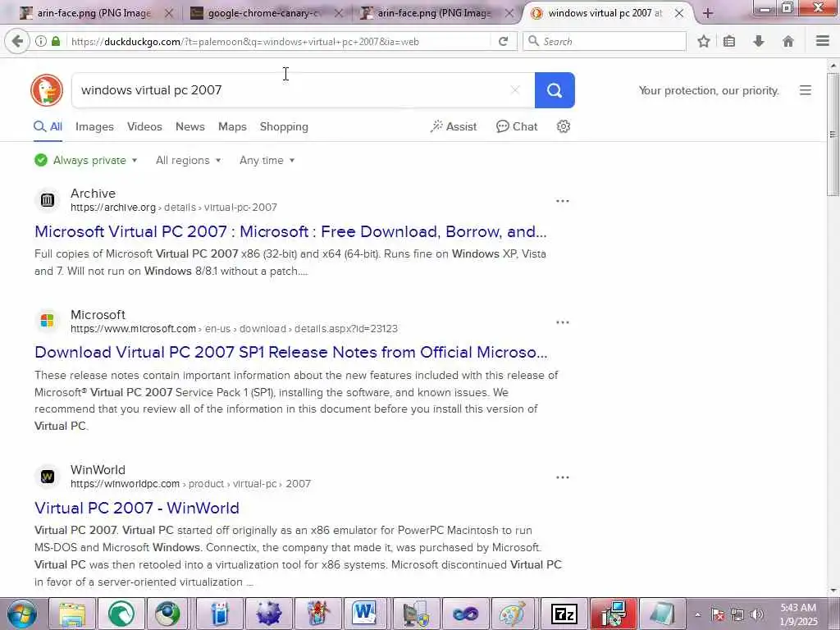Viewport: 840px width, 630px height.
Task: Open the DuckDuckGo side menu icon
Action: [x=806, y=90]
